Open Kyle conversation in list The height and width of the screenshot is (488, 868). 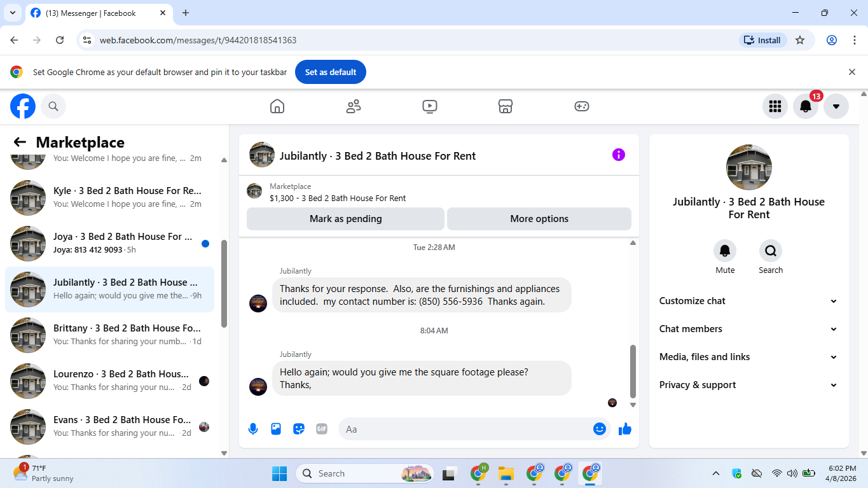[x=109, y=198]
